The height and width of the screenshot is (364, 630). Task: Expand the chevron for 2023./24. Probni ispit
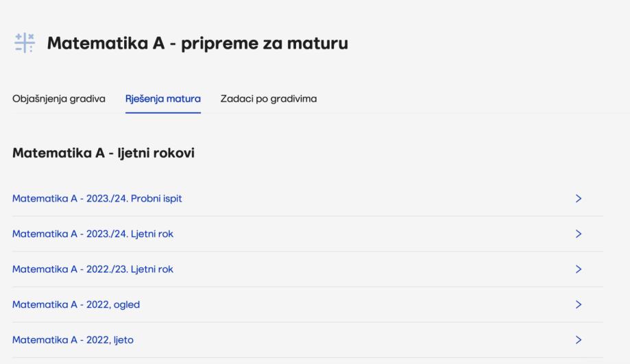[579, 199]
